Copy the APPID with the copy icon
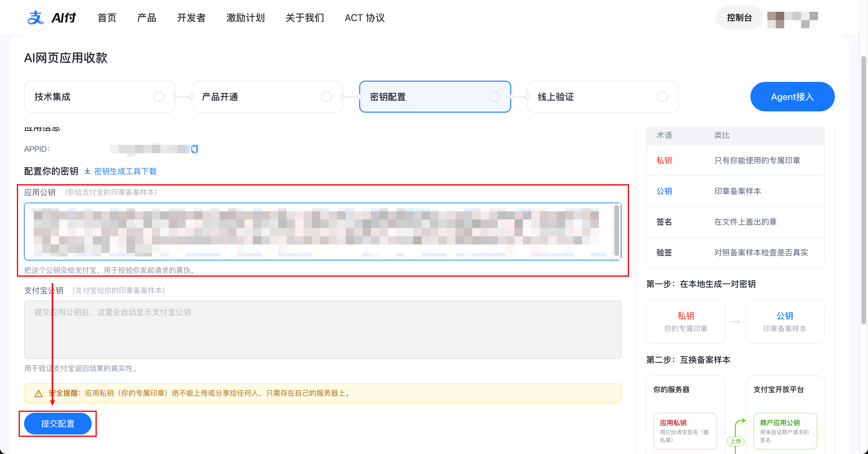Viewport: 868px width, 454px height. pyautogui.click(x=195, y=149)
